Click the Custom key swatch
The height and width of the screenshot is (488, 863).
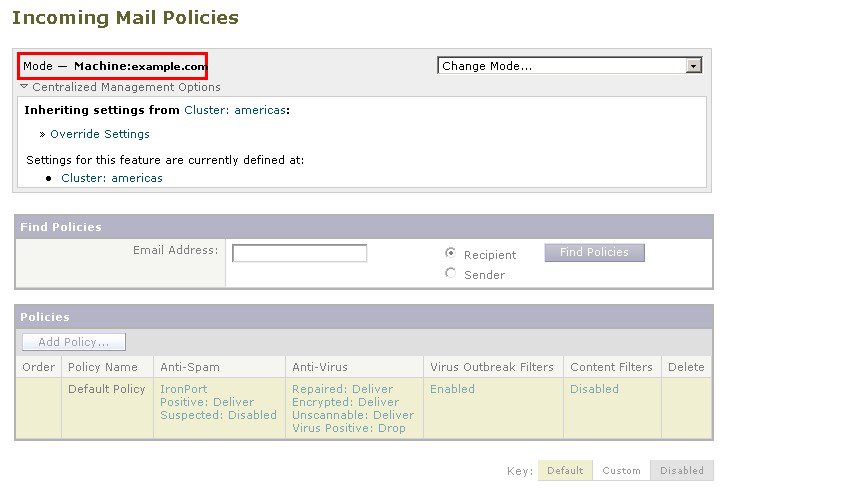point(621,471)
